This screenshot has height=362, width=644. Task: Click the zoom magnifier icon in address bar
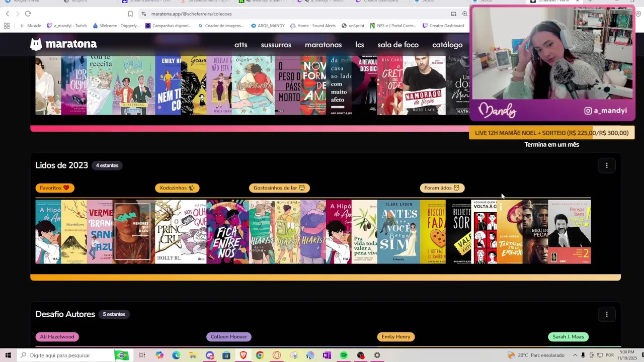coord(464,14)
